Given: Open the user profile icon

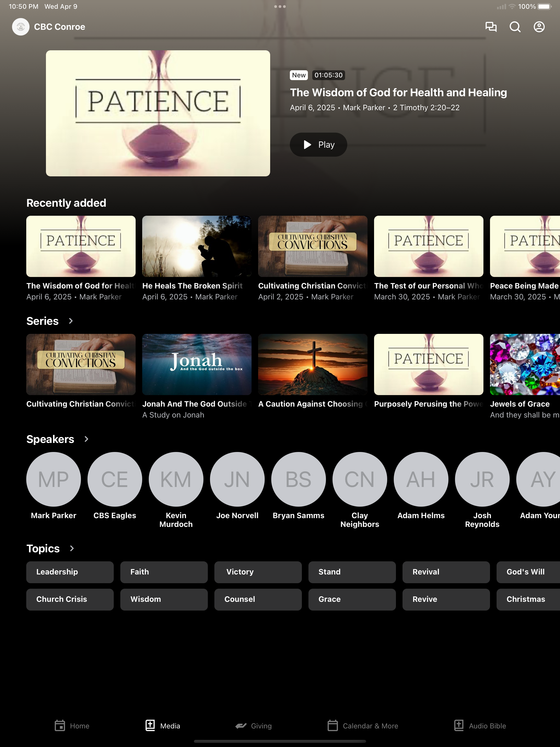Looking at the screenshot, I should tap(539, 27).
